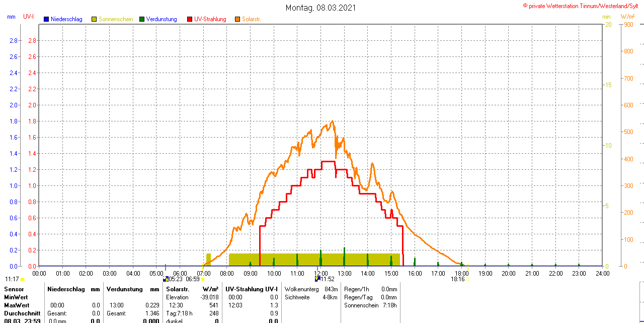Click the 12:00 tick on time axis

[x=320, y=273]
